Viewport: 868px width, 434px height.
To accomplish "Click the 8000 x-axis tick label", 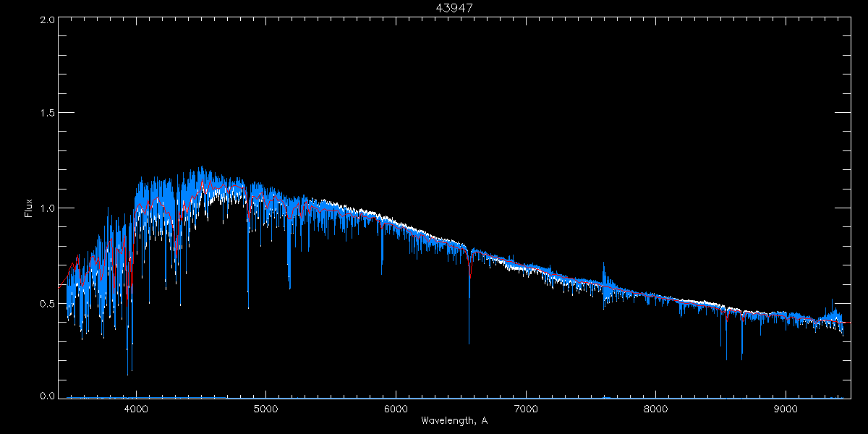I will coord(656,408).
